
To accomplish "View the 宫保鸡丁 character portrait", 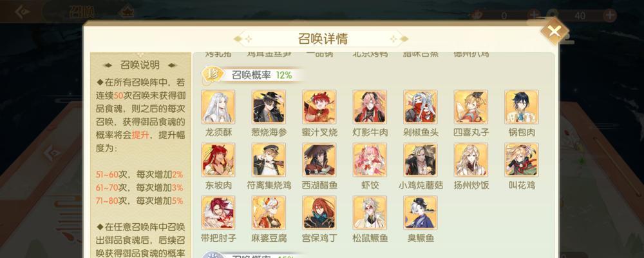I will coord(319,213).
